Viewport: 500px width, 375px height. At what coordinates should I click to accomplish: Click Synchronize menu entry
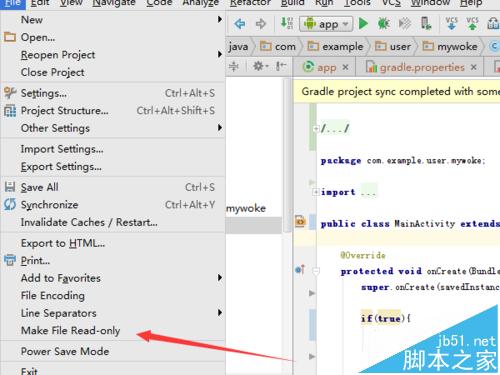112,205
